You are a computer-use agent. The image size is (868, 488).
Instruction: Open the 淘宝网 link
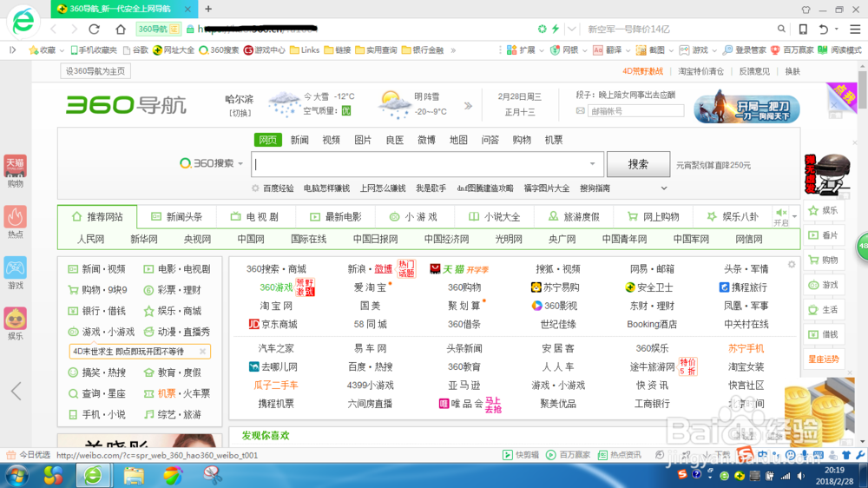pyautogui.click(x=276, y=306)
